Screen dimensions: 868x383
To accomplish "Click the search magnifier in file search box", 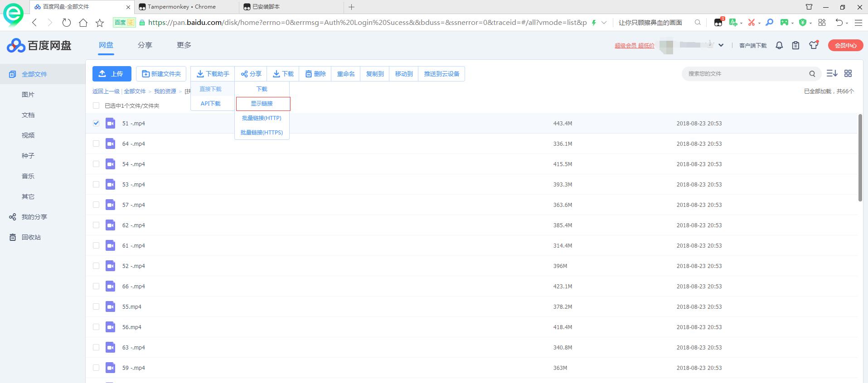I will [812, 74].
